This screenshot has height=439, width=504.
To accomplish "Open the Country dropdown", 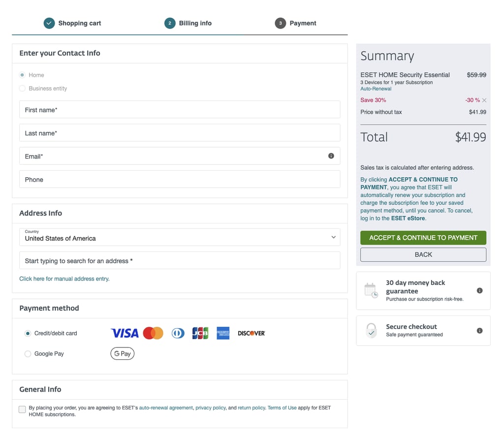I will click(180, 237).
